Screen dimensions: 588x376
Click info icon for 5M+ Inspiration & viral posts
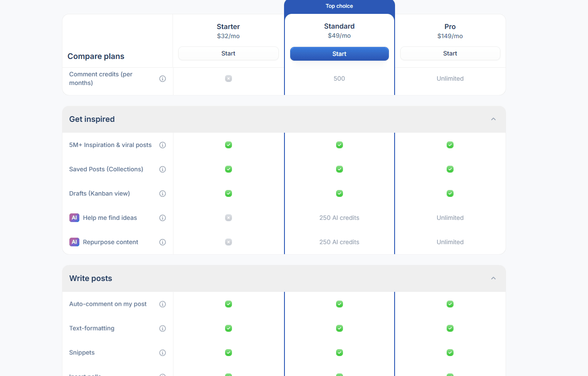(x=163, y=145)
